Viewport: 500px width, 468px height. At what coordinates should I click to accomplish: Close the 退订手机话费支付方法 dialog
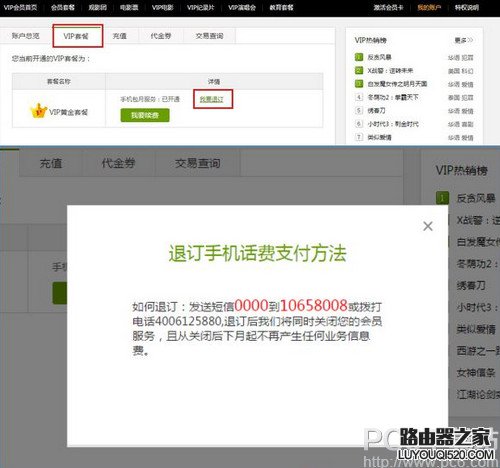tap(428, 226)
